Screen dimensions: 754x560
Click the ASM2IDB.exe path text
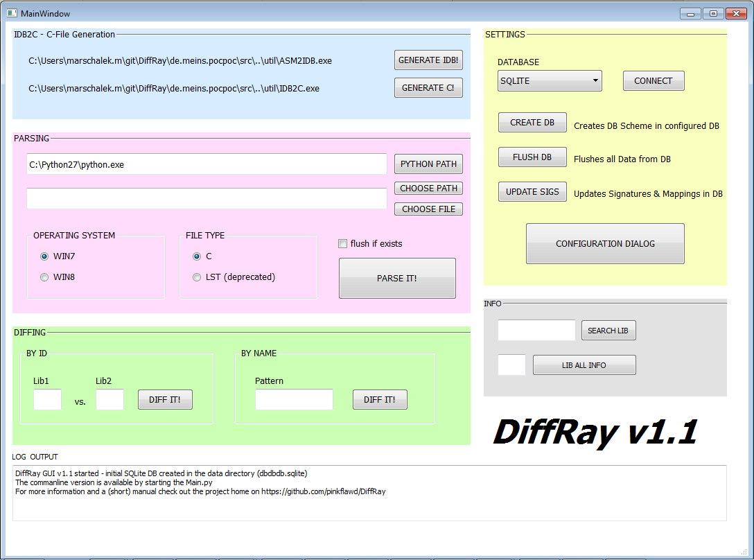[180, 60]
